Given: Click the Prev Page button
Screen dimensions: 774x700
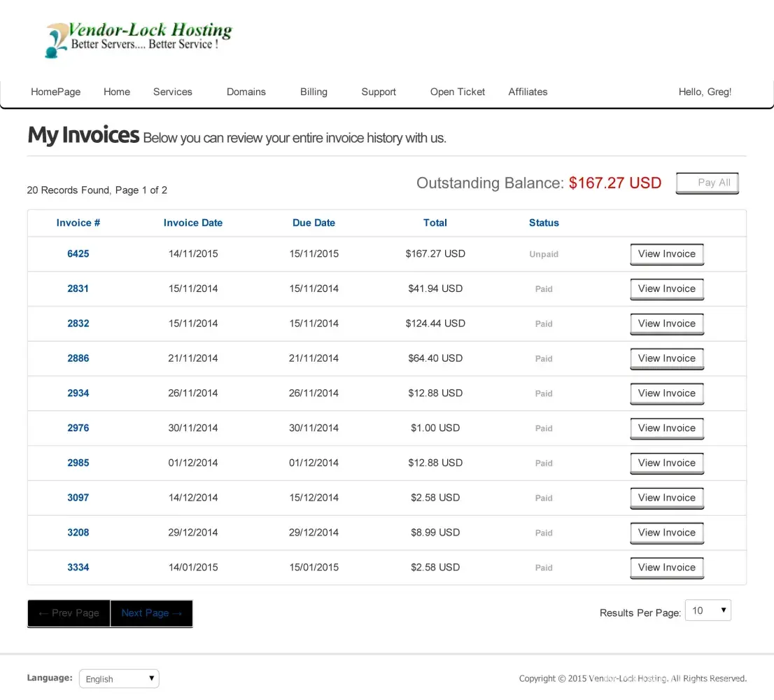Looking at the screenshot, I should coord(69,613).
